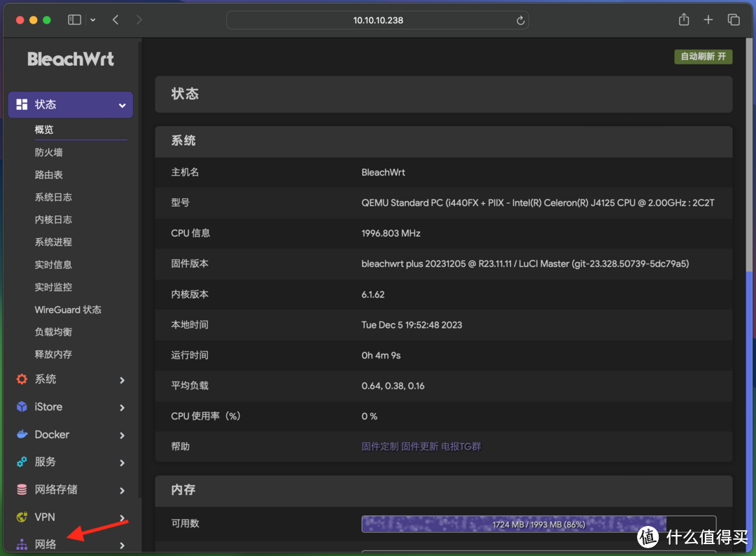Open the 网络 network nodes icon
This screenshot has height=556, width=756.
point(20,544)
